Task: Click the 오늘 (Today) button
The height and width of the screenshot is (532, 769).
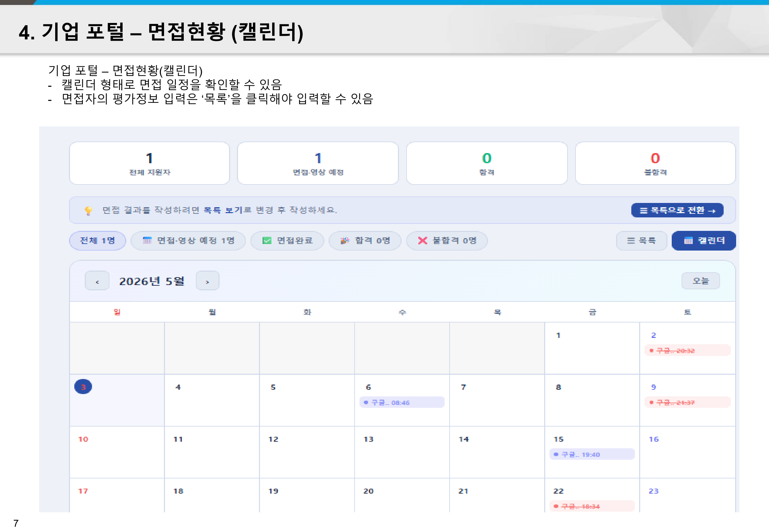Action: tap(701, 281)
